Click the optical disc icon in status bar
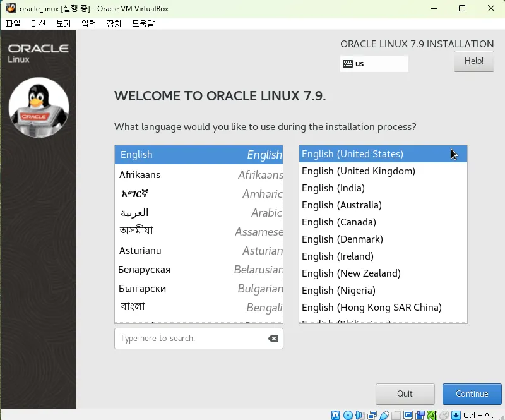This screenshot has width=505, height=420. [x=348, y=415]
